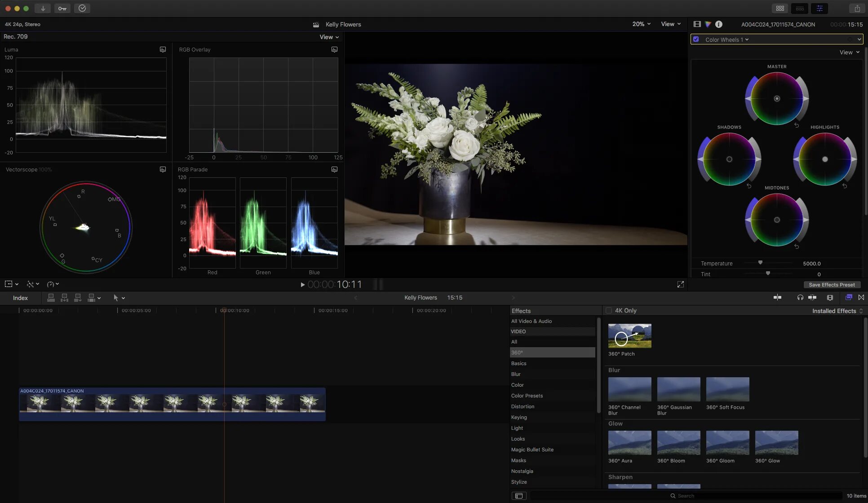This screenshot has height=503, width=868.
Task: Click the Temperature slider handle
Action: (760, 263)
